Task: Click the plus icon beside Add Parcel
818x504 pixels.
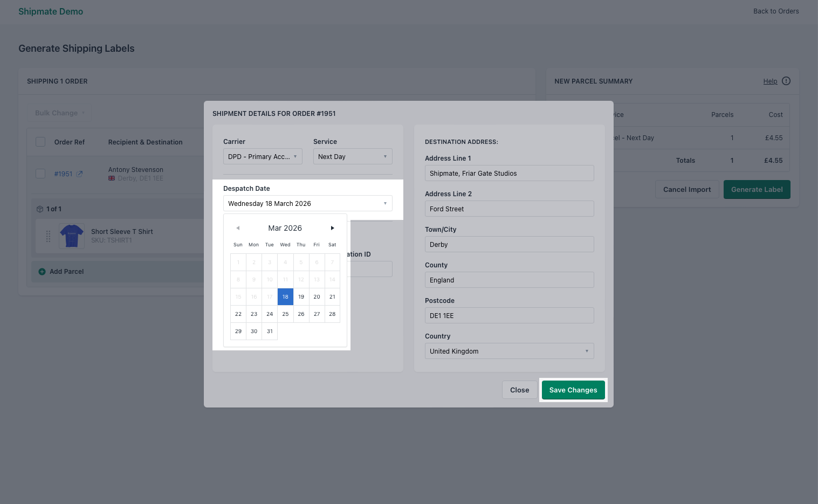Action: (x=42, y=272)
